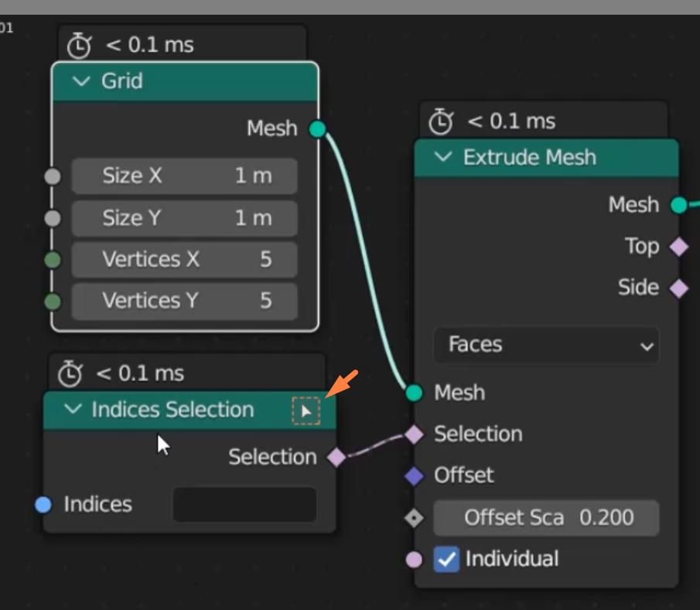The image size is (700, 610).
Task: Click the Size Y value field
Action: coord(184,218)
